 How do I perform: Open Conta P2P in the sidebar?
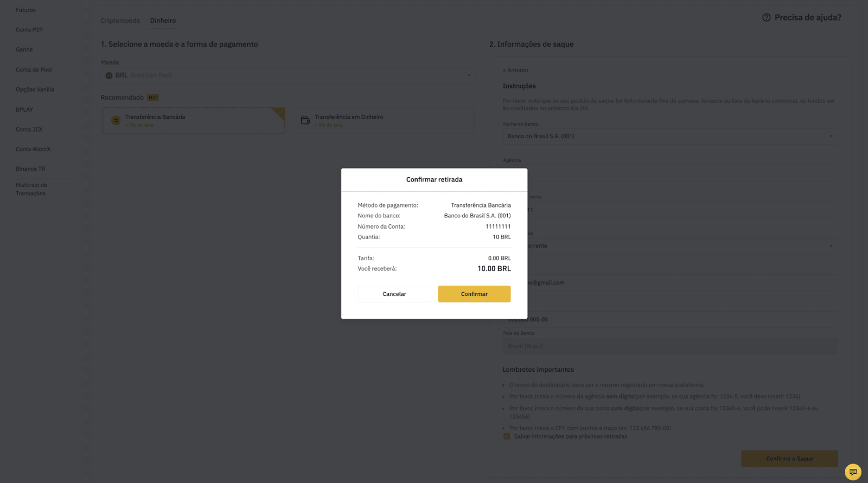[29, 30]
